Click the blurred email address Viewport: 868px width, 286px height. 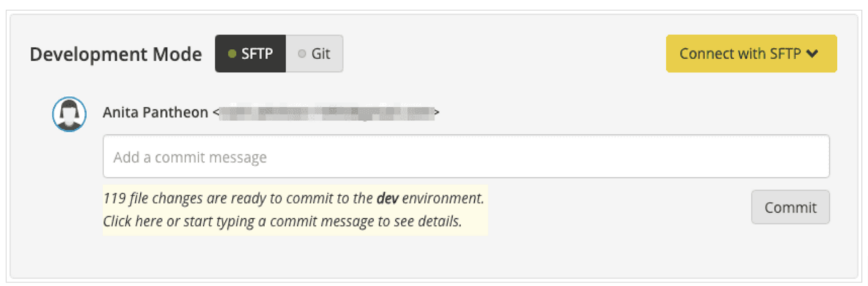click(x=327, y=113)
